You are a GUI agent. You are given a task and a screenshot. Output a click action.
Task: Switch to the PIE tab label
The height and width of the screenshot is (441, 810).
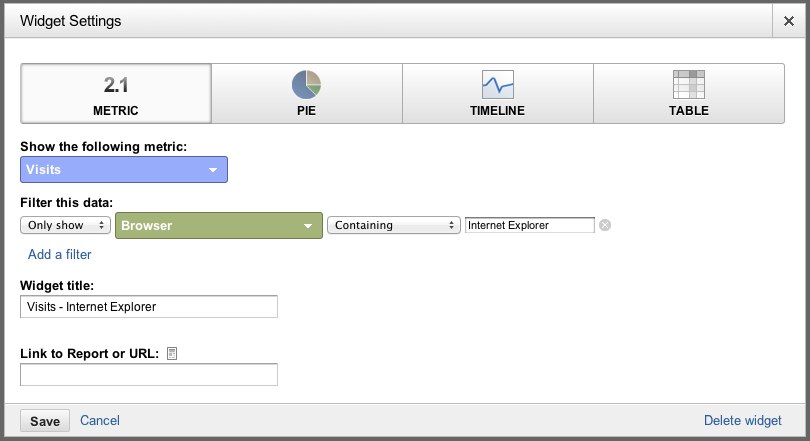click(x=306, y=111)
